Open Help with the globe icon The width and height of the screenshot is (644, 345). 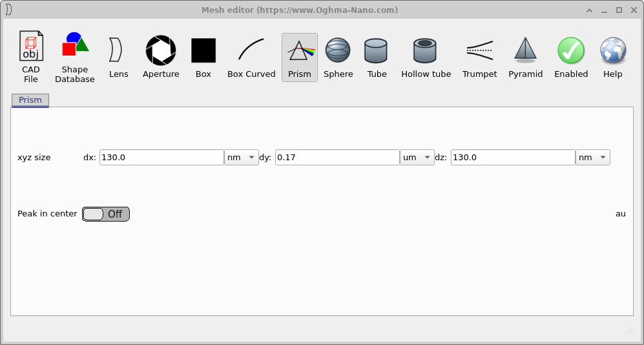tap(613, 57)
